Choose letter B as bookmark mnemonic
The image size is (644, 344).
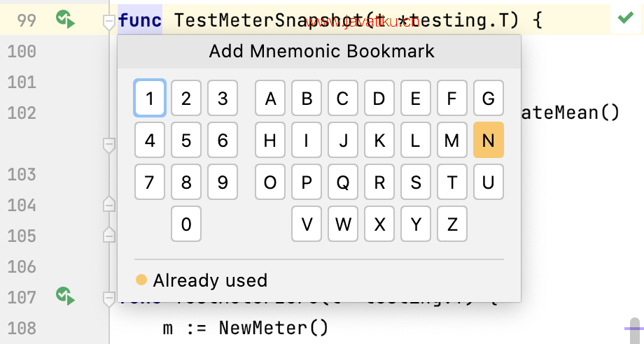(x=307, y=98)
